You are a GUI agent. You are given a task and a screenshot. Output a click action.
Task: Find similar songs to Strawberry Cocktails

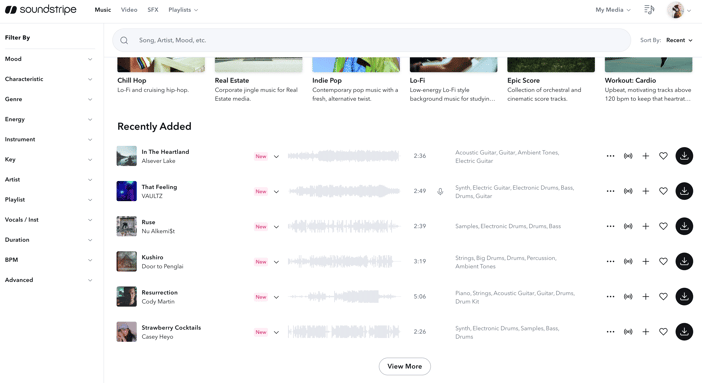click(x=628, y=331)
